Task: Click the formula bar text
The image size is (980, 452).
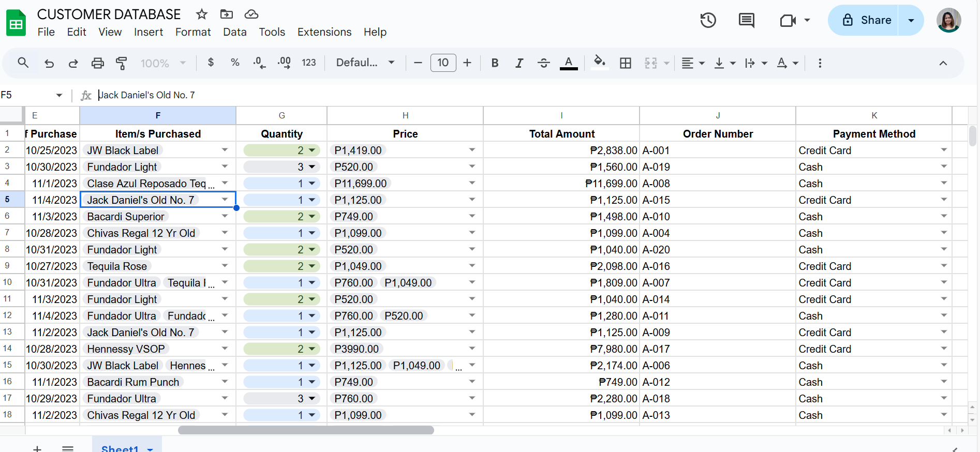Action: pos(147,95)
